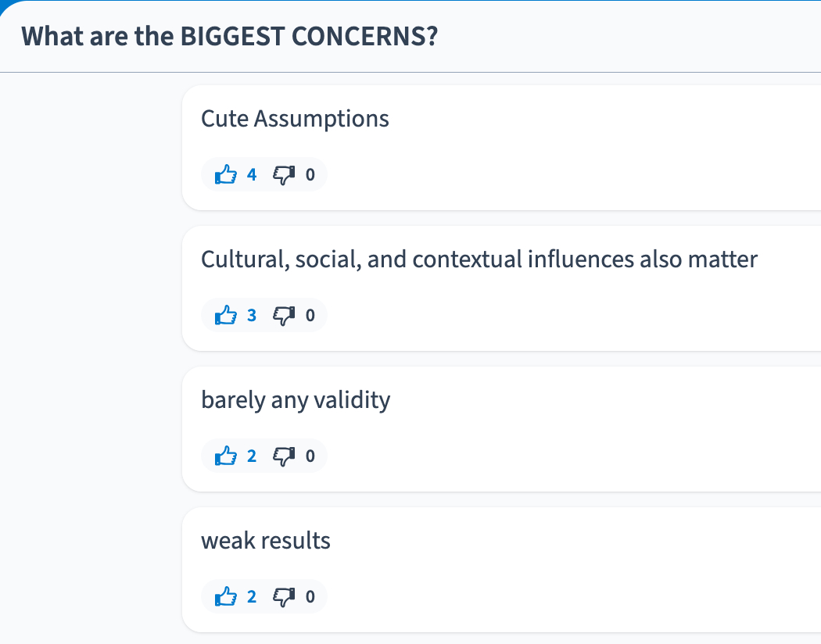Click the upvote count 2 under "barely any validity"
This screenshot has height=644, width=821.
[252, 456]
